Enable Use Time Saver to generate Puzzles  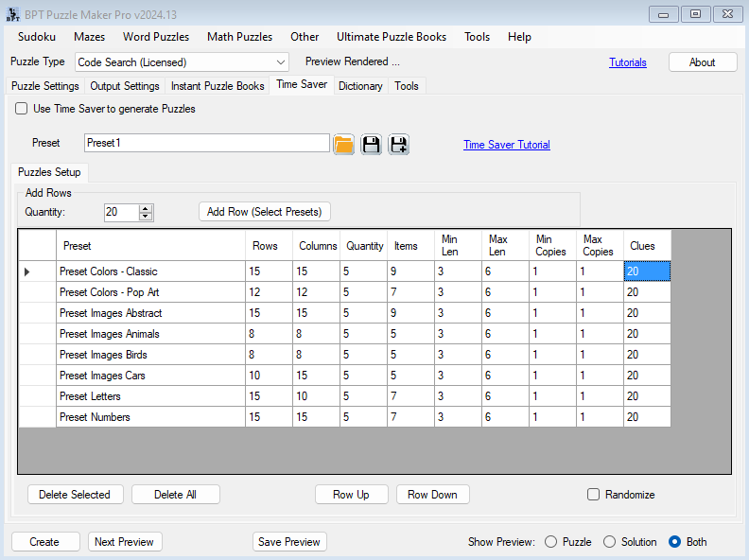click(22, 109)
